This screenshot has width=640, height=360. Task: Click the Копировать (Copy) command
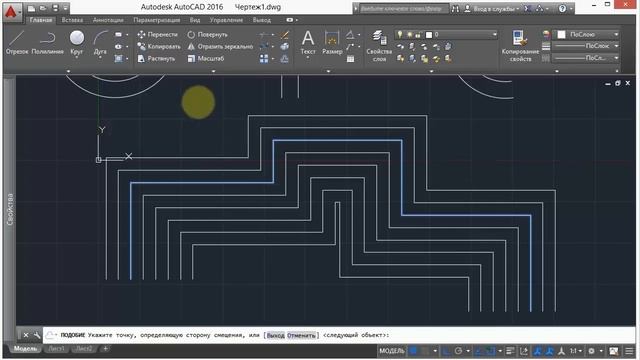[159, 47]
